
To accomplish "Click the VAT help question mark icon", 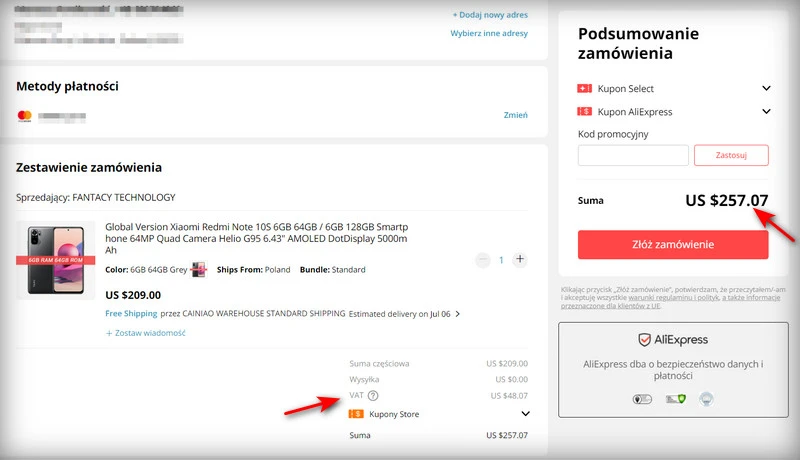I will [373, 396].
